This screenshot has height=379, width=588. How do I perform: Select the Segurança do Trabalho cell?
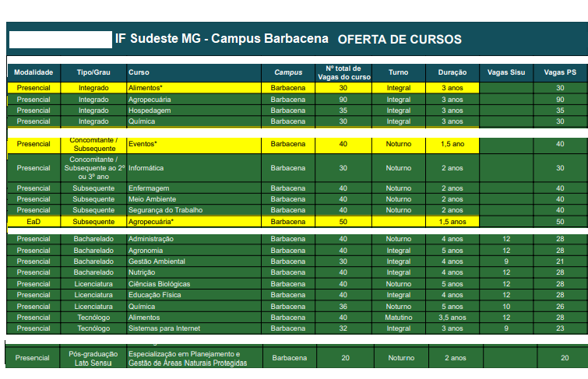point(164,210)
